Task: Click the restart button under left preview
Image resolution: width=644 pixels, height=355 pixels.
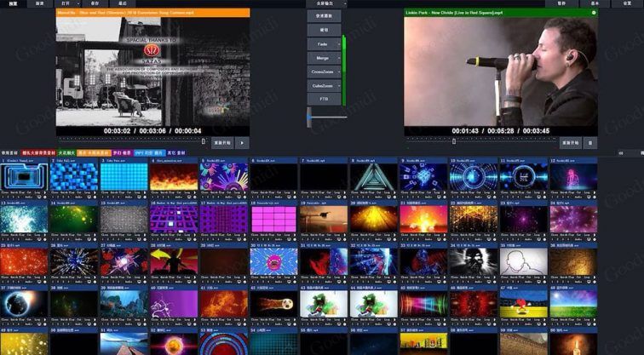Action: click(222, 143)
